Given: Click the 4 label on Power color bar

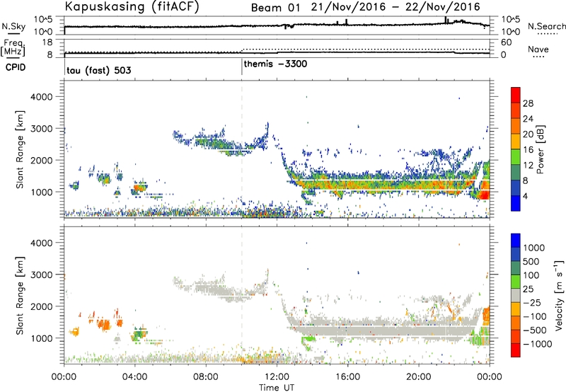Looking at the screenshot, I should click(525, 196).
